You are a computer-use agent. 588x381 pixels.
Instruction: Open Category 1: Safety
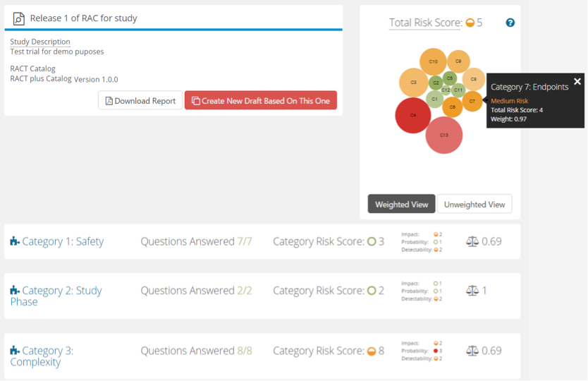pyautogui.click(x=63, y=241)
